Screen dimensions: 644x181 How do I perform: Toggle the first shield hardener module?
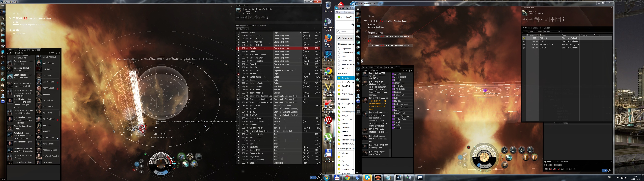pos(526,158)
